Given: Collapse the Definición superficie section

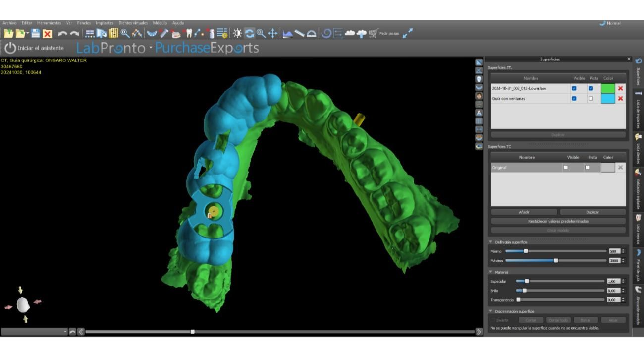Looking at the screenshot, I should point(491,242).
